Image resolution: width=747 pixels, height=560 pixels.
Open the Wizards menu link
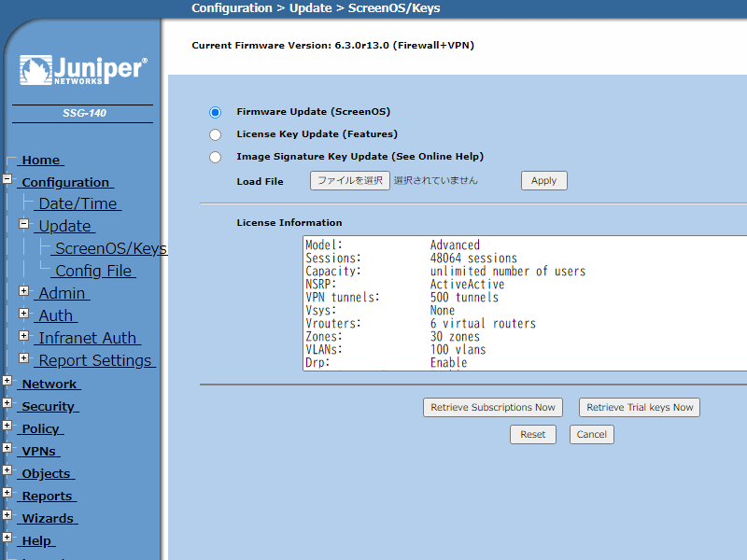[x=49, y=518]
